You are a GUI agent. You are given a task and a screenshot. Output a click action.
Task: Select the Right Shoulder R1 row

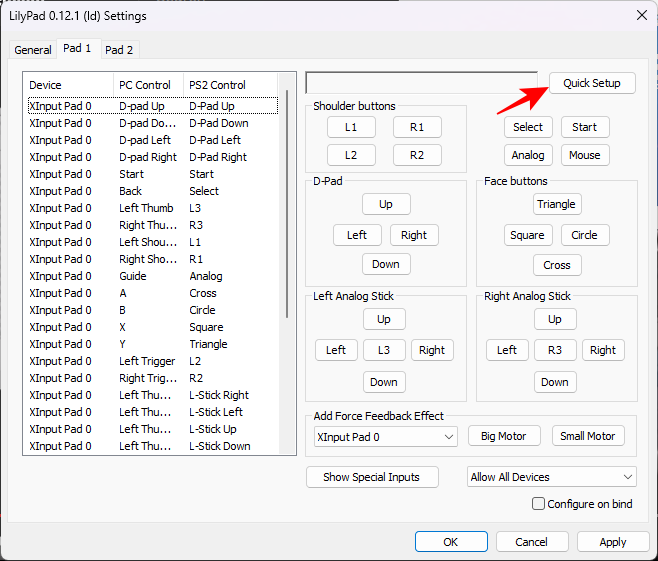coord(153,259)
